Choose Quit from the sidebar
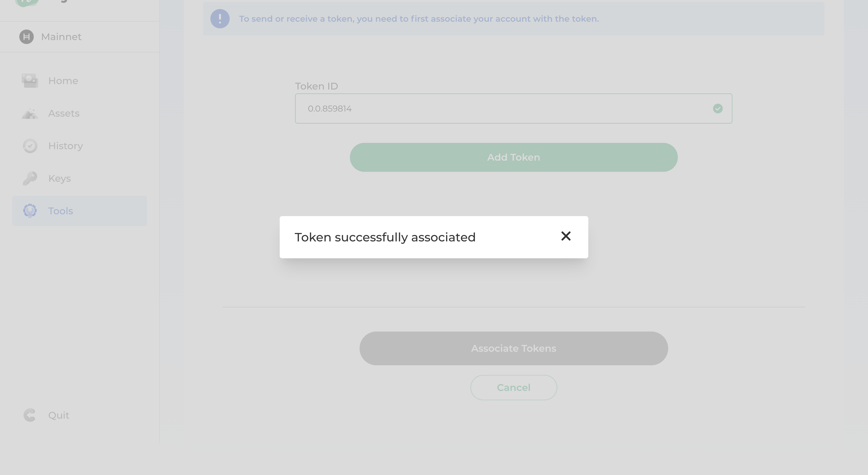The width and height of the screenshot is (868, 475). (59, 415)
